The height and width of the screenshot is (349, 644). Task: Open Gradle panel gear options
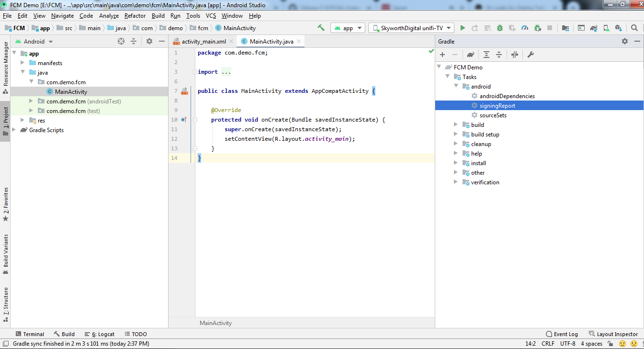625,42
